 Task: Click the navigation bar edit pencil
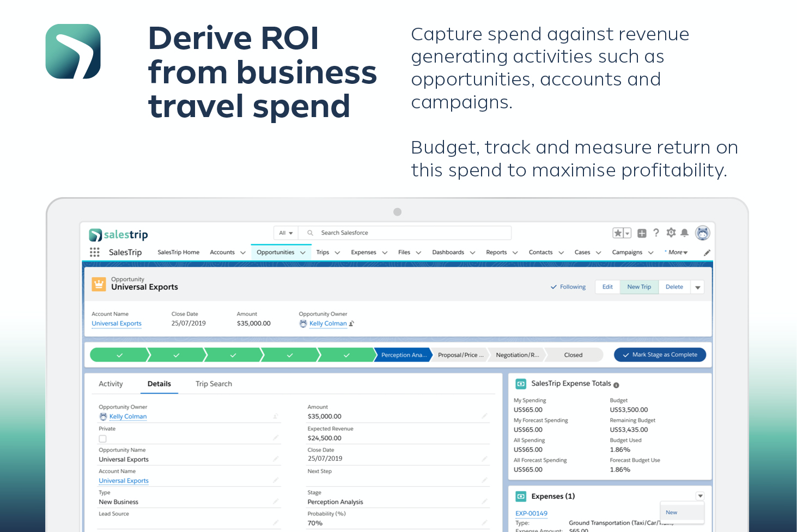[707, 253]
